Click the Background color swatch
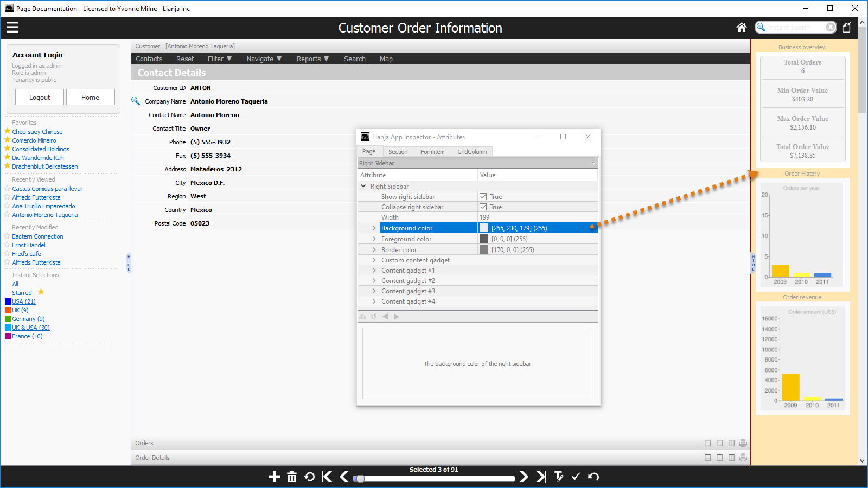The image size is (868, 488). click(484, 228)
